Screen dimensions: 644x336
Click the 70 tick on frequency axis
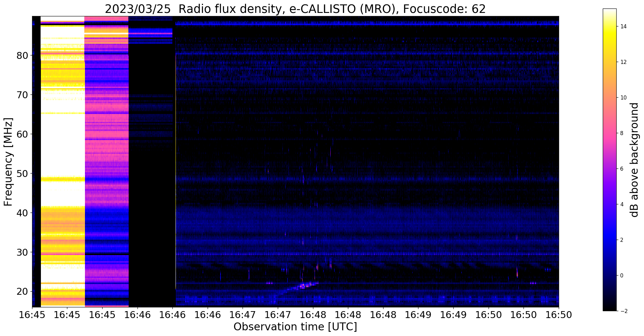(x=23, y=95)
